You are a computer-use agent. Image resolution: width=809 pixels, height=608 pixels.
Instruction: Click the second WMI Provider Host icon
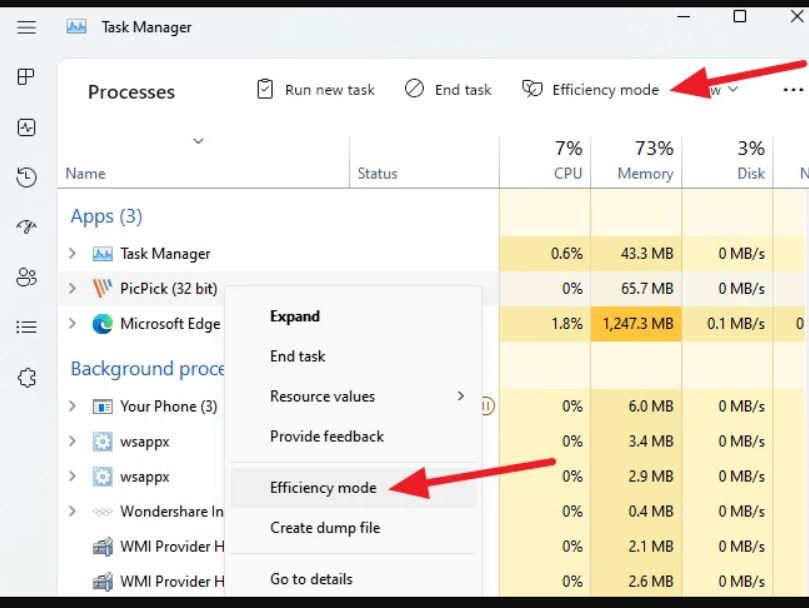pos(102,581)
